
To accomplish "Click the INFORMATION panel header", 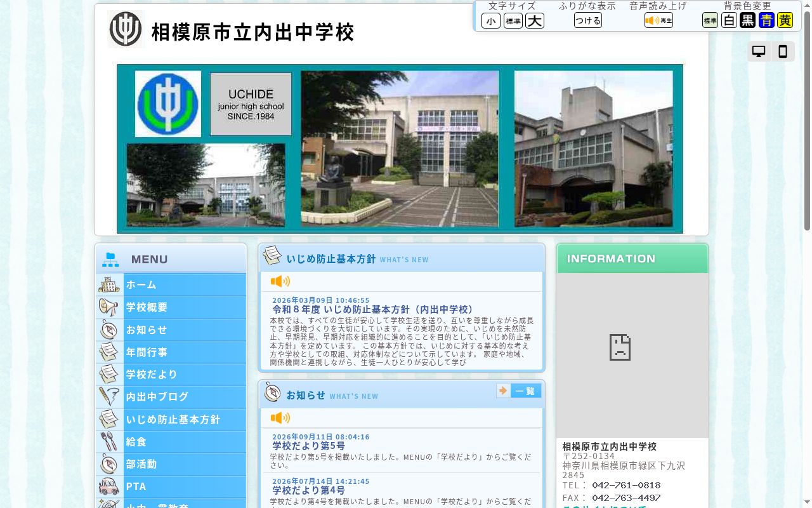I will point(632,258).
